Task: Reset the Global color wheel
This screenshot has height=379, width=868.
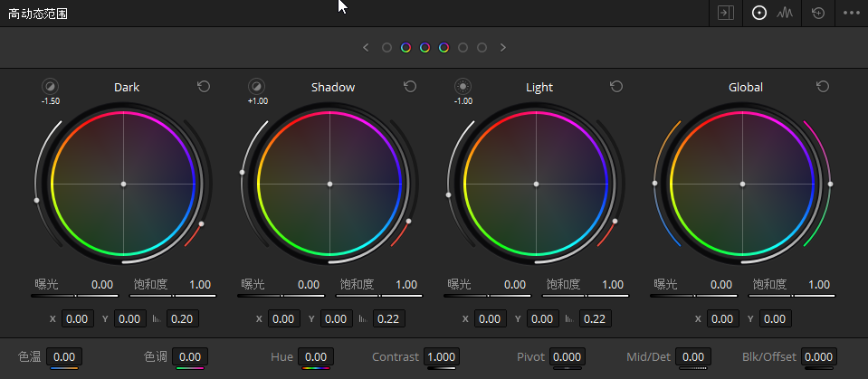Action: (x=823, y=86)
